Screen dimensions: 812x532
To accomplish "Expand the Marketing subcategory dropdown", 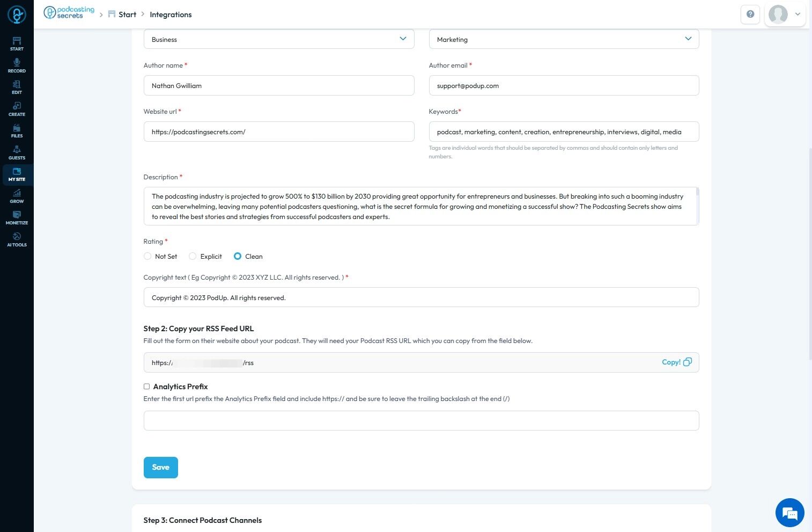I will (x=564, y=39).
